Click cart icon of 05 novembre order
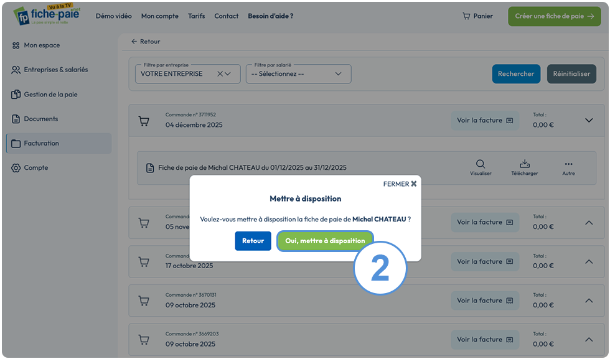This screenshot has width=610, height=364. [144, 223]
